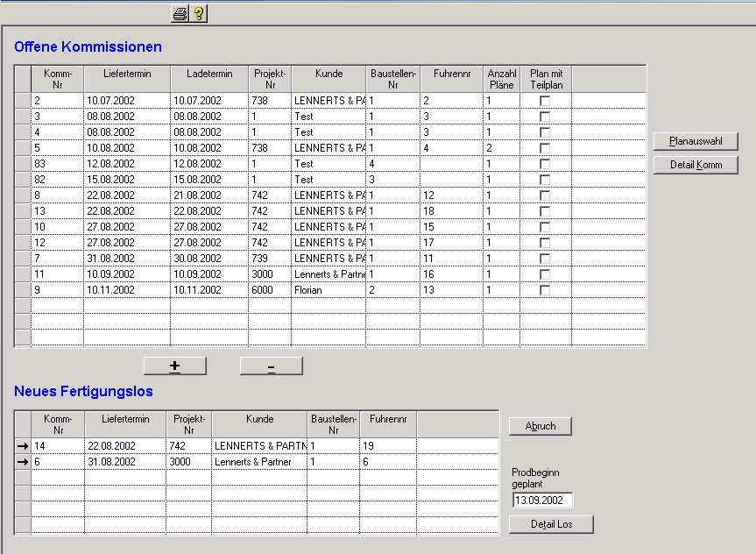Click the arrow marker beside Komm-Nr 14
Viewport: 756px width, 554px height.
(x=23, y=446)
